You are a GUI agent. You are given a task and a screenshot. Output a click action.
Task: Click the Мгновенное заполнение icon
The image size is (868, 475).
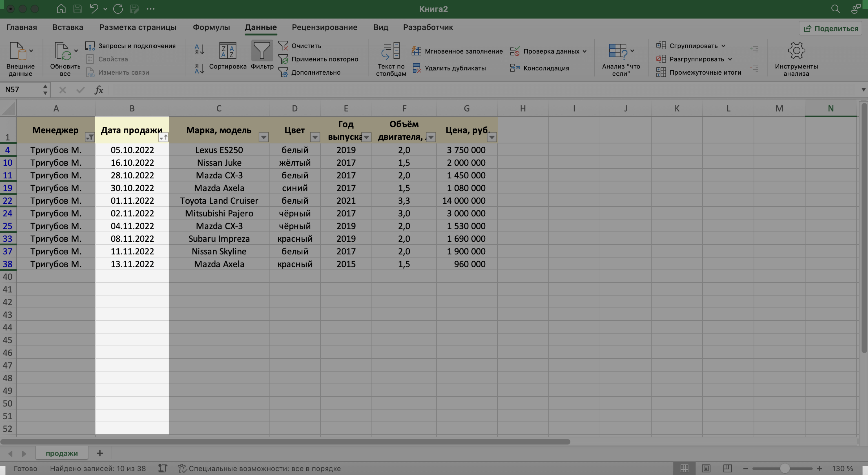(417, 51)
